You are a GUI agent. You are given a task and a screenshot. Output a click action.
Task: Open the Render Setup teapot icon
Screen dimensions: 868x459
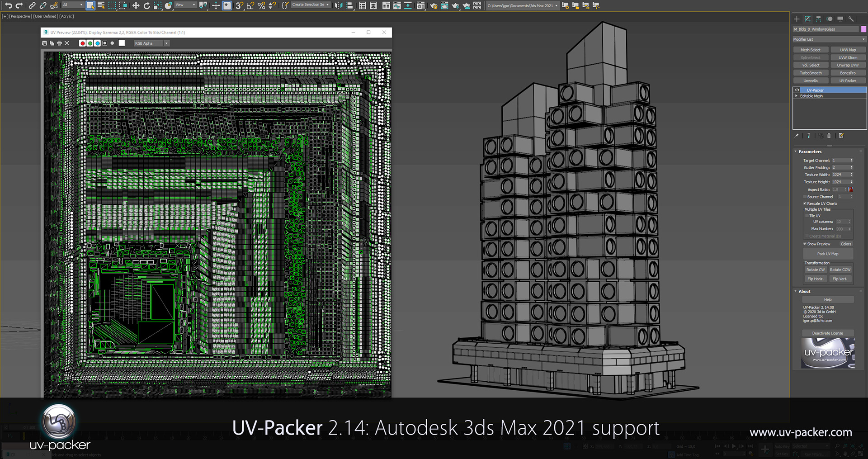434,5
